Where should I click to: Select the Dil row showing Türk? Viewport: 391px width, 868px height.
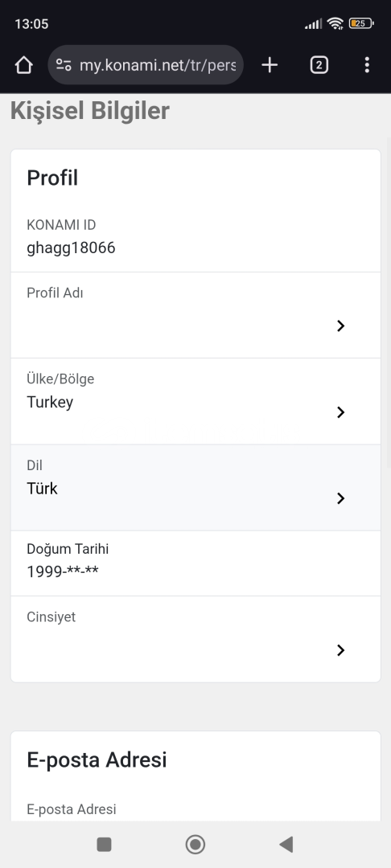[195, 488]
